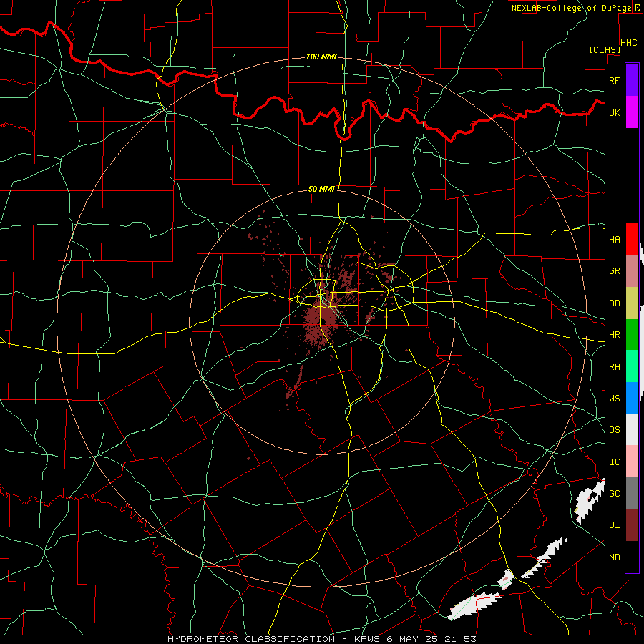The width and height of the screenshot is (644, 644).
Task: Click the "HHC" product code text
Action: (x=629, y=43)
